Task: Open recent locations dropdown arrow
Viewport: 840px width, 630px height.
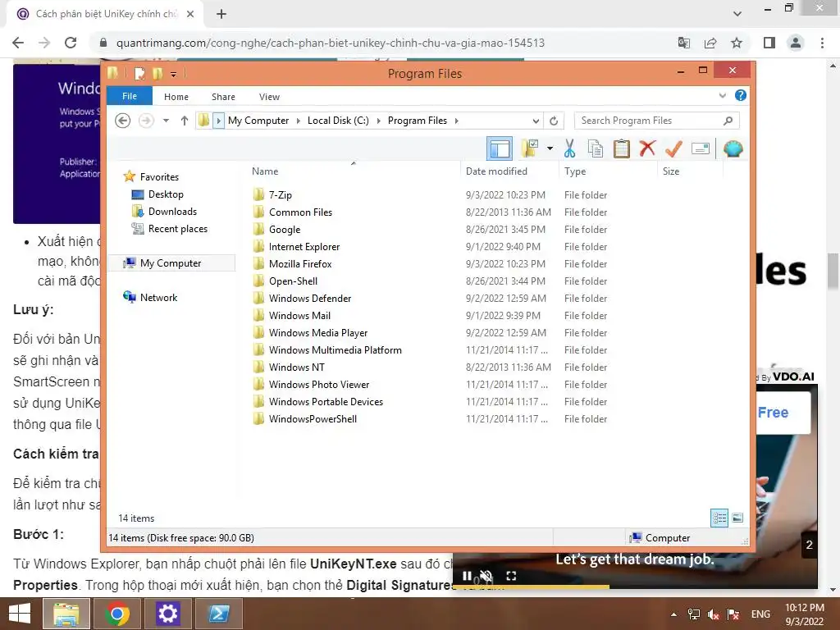Action: 166,121
